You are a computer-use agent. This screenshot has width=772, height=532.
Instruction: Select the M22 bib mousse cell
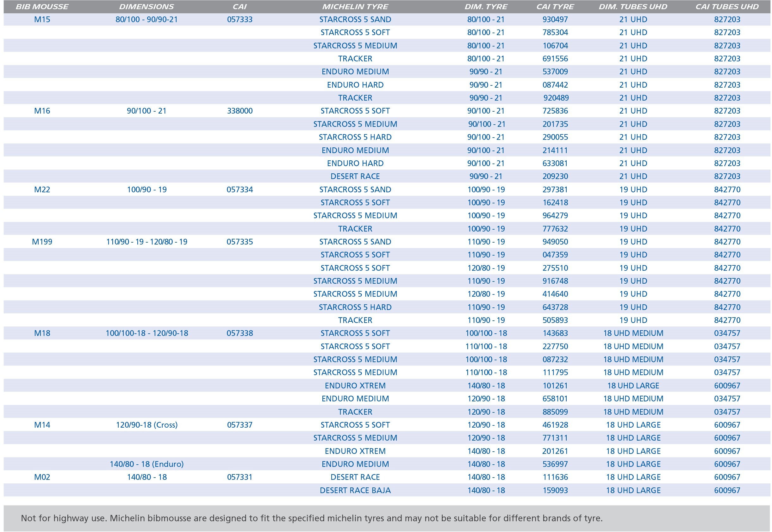(x=42, y=189)
